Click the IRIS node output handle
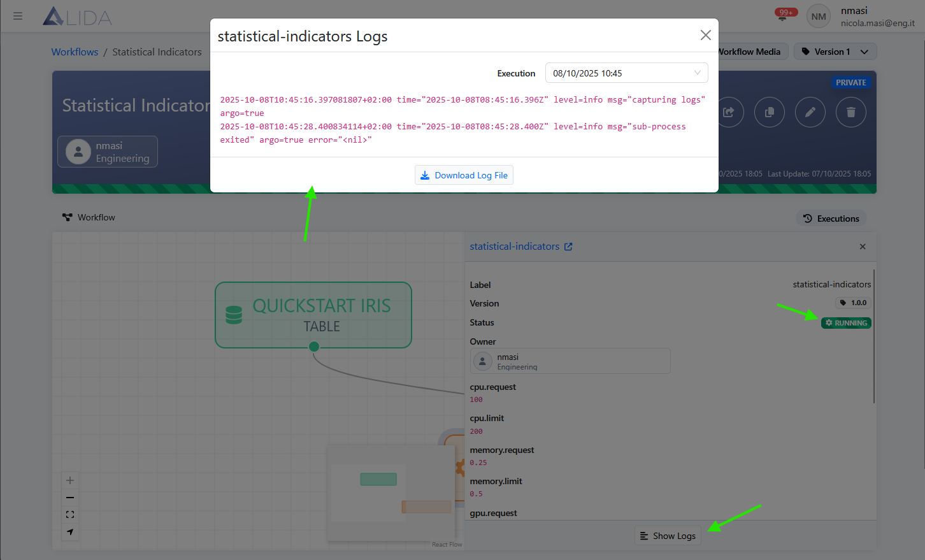Image resolution: width=925 pixels, height=560 pixels. click(314, 347)
